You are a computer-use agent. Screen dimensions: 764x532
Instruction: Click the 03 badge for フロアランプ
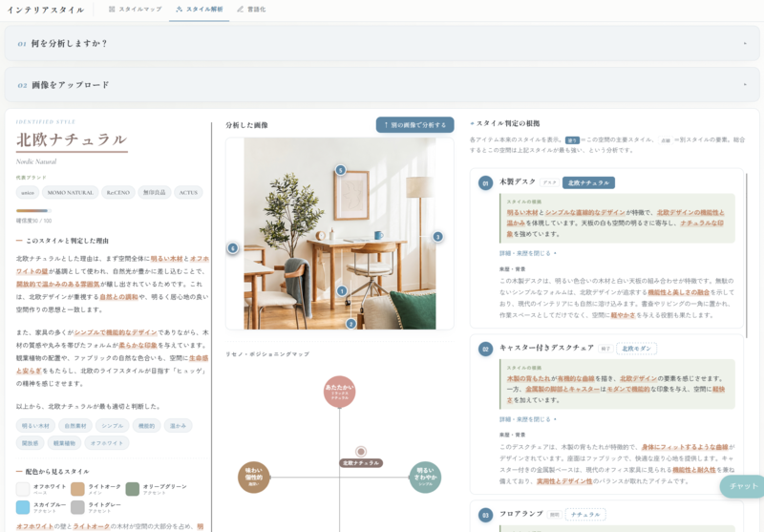[x=485, y=515]
